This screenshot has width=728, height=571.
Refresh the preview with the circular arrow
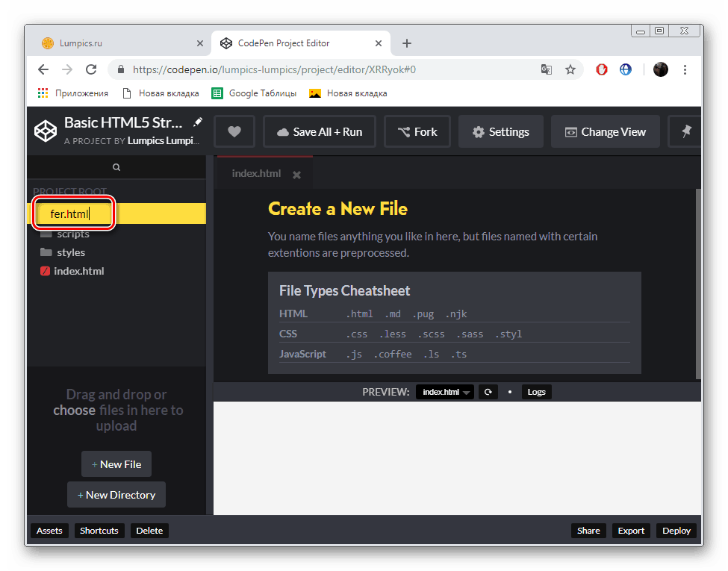(x=488, y=391)
